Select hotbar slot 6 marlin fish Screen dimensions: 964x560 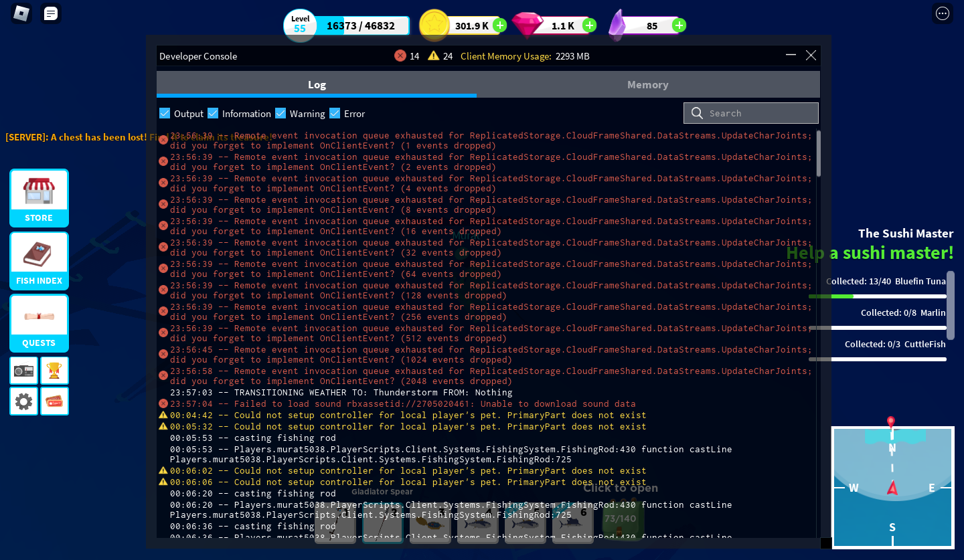coord(573,523)
